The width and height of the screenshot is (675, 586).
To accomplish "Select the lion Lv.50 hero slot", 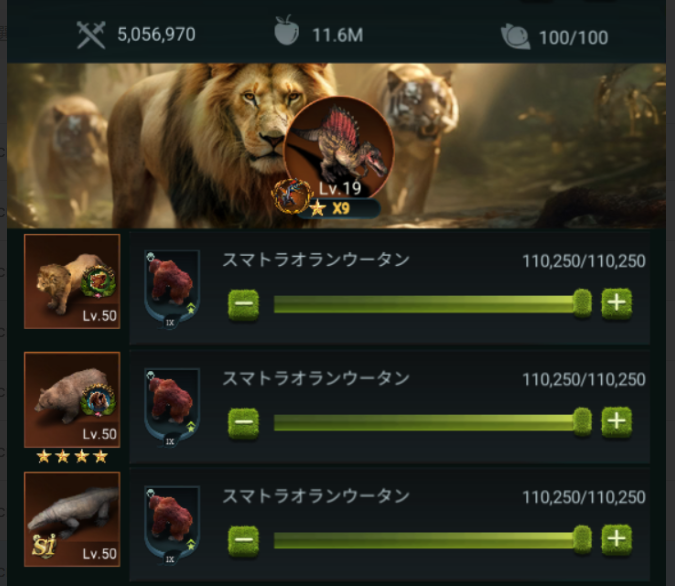I will pyautogui.click(x=72, y=282).
